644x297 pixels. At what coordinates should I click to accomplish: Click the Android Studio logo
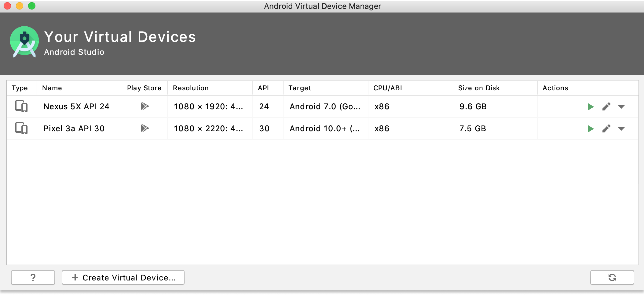(x=24, y=42)
